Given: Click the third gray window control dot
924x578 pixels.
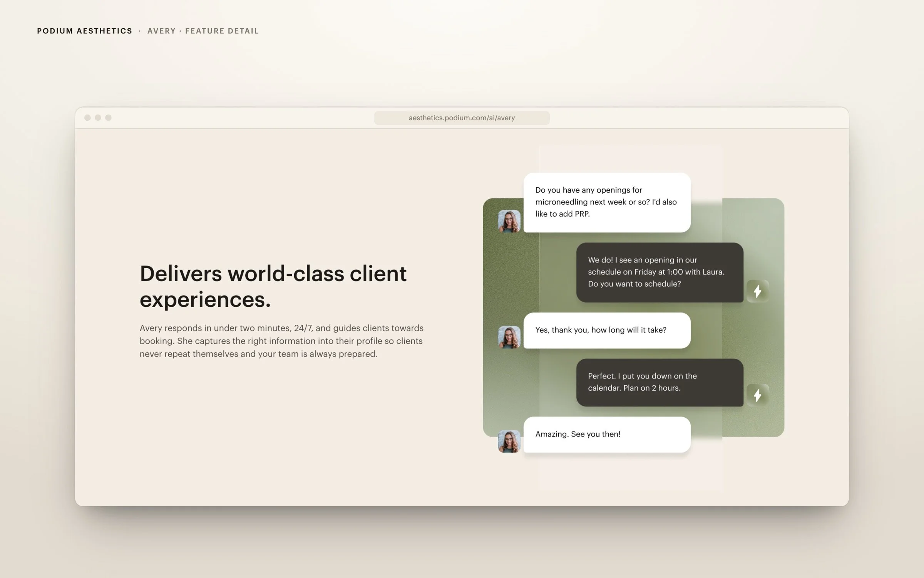Looking at the screenshot, I should 108,118.
